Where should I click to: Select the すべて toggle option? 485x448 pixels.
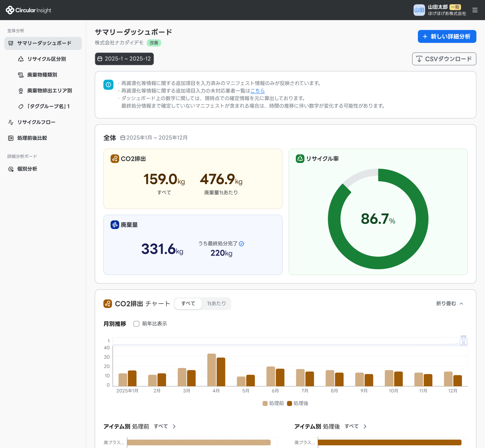[188, 303]
